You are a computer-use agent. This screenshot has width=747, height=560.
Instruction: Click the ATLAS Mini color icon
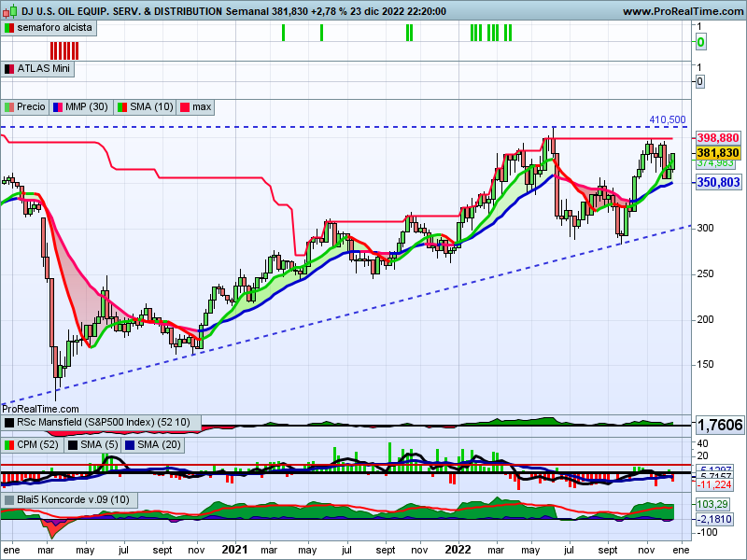click(x=9, y=69)
